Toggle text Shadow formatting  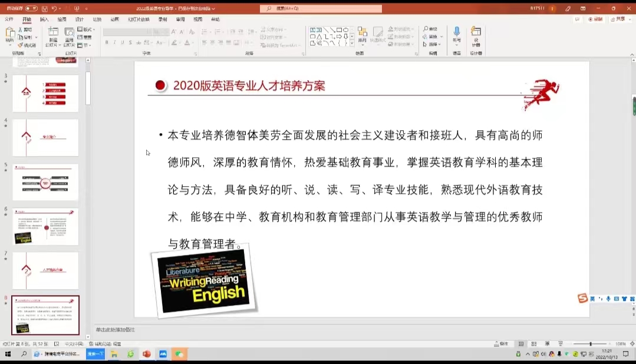coord(130,42)
